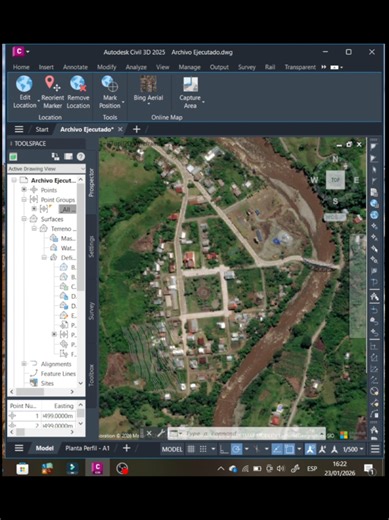Click the Edit Location globe icon
The width and height of the screenshot is (389, 520).
tap(24, 84)
